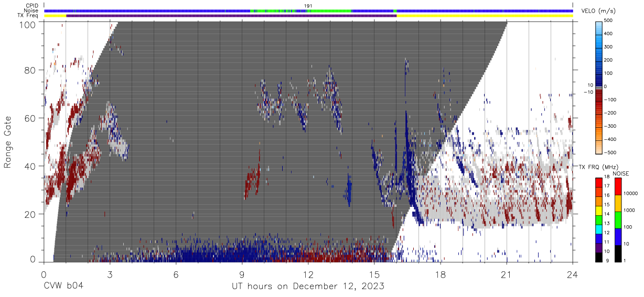The width and height of the screenshot is (644, 297).
Task: Click the blue 10 noise swatch
Action: [617, 236]
